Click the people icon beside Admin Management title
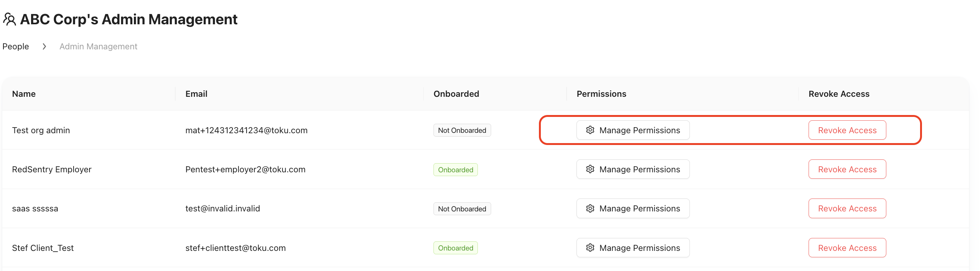 pyautogui.click(x=9, y=19)
